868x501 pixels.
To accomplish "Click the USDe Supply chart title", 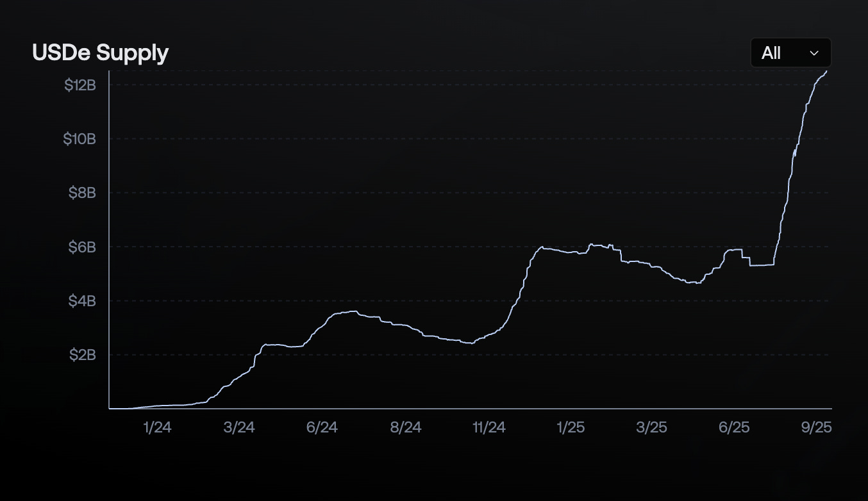I will click(x=99, y=53).
